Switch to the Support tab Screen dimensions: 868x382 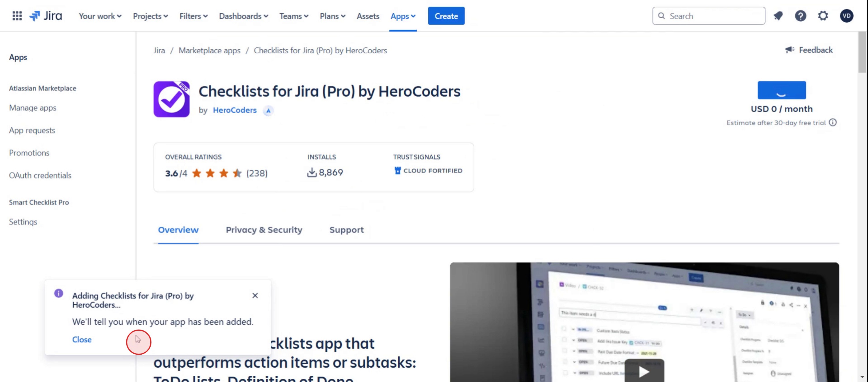(x=346, y=230)
